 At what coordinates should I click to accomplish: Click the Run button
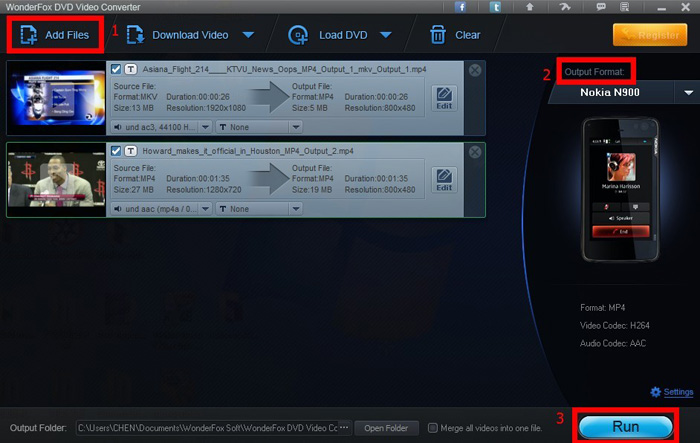click(625, 426)
